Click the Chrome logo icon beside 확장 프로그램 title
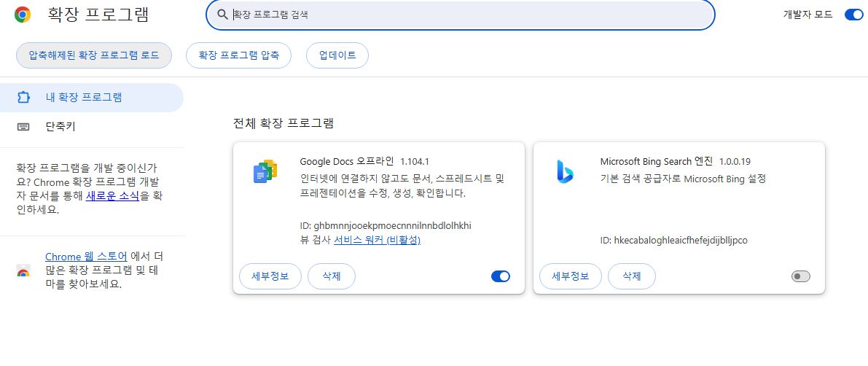 (22, 15)
